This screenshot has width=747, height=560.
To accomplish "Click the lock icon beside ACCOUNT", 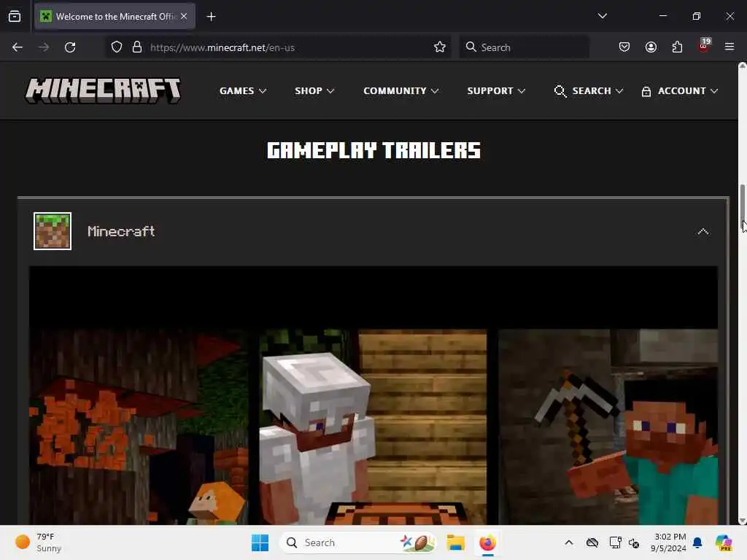I will 646,91.
